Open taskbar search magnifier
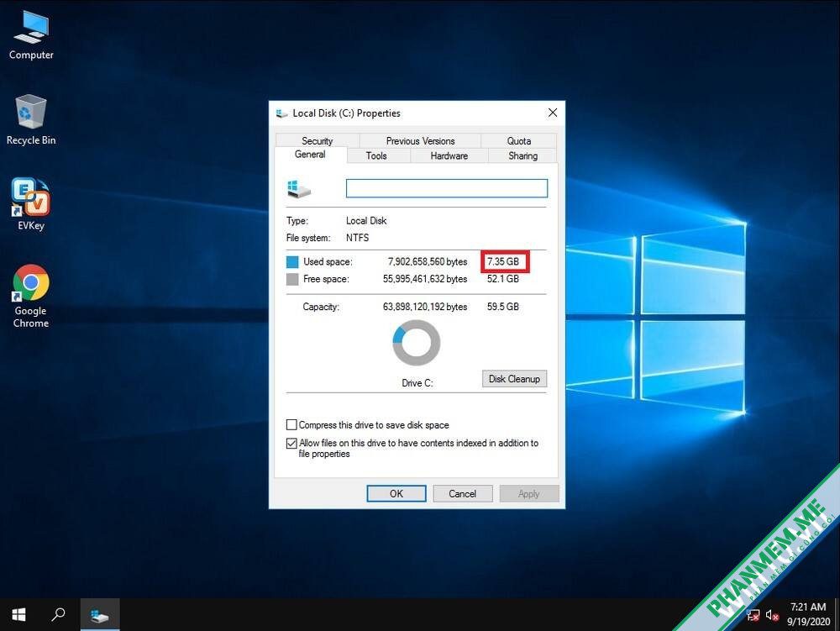Viewport: 840px width, 631px height. click(x=59, y=614)
